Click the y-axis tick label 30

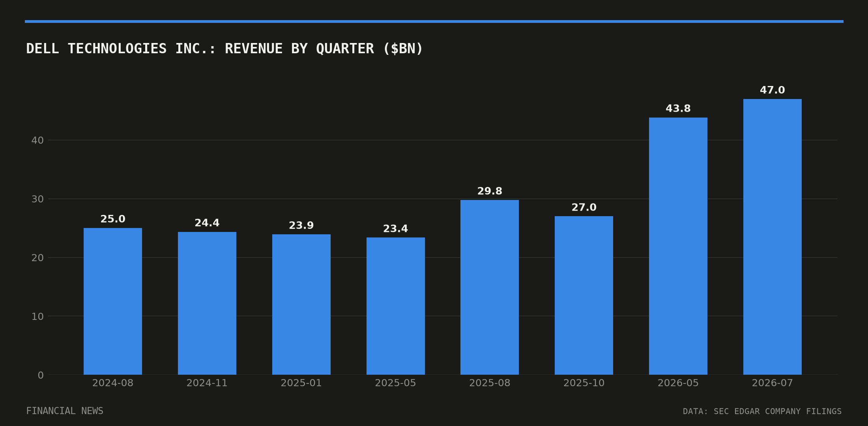(x=37, y=199)
